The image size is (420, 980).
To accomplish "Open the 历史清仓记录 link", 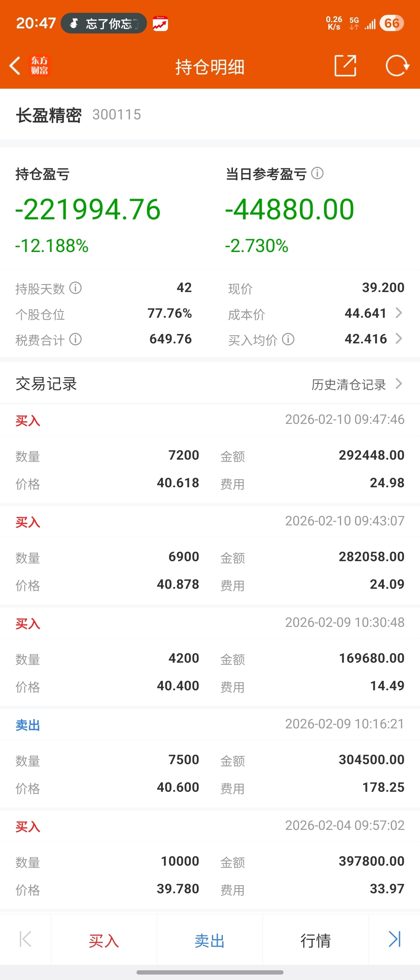I will tap(348, 385).
